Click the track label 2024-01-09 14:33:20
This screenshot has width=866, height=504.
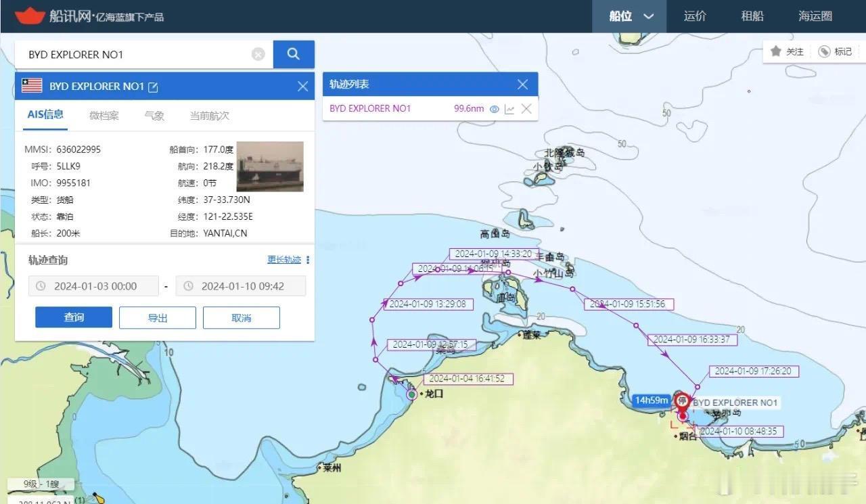point(493,254)
